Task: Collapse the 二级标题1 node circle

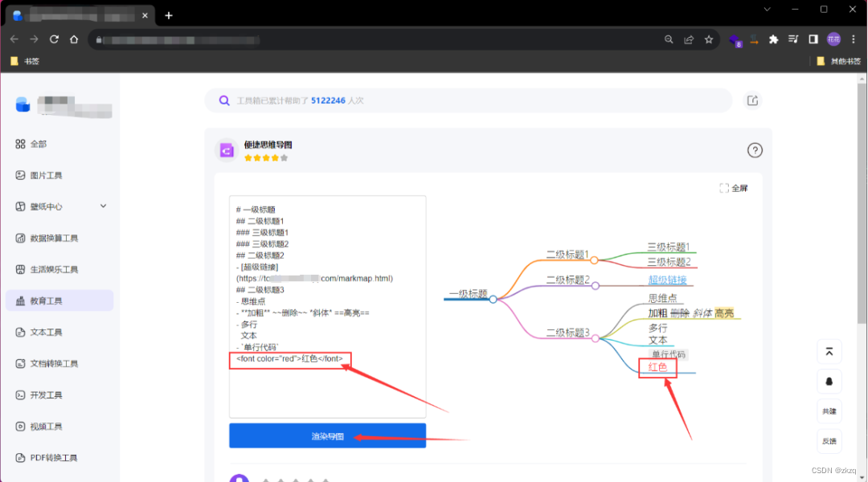Action: [594, 260]
